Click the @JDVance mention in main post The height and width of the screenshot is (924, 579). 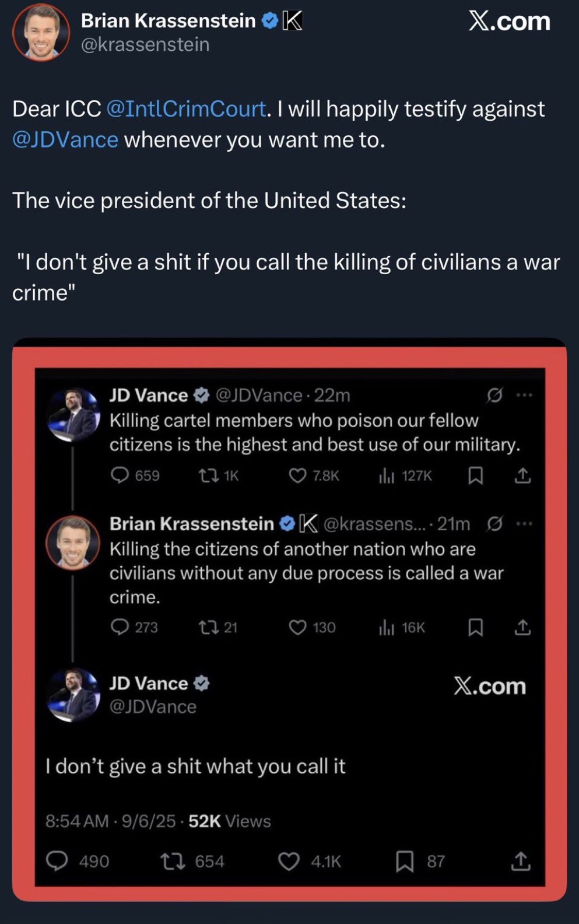(x=65, y=140)
